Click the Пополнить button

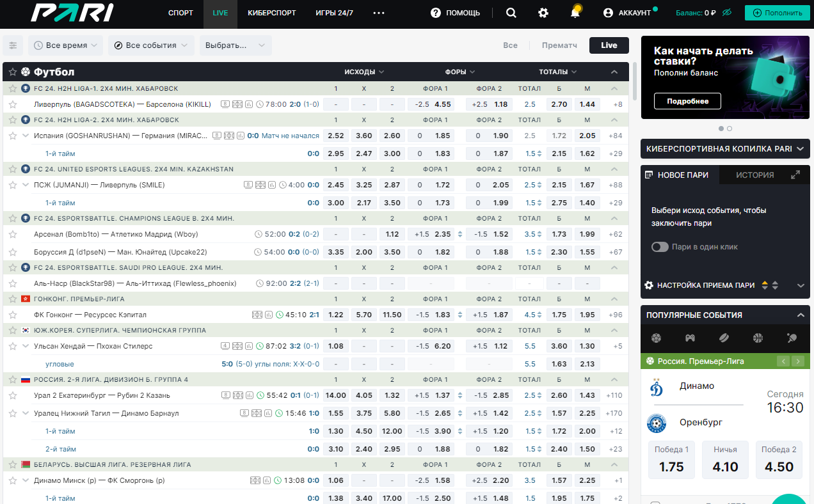point(777,13)
